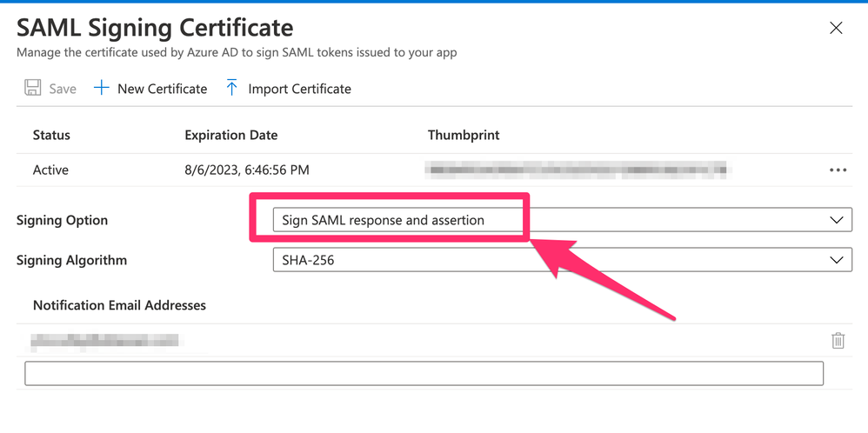Click the Save floppy disk icon

(x=33, y=89)
